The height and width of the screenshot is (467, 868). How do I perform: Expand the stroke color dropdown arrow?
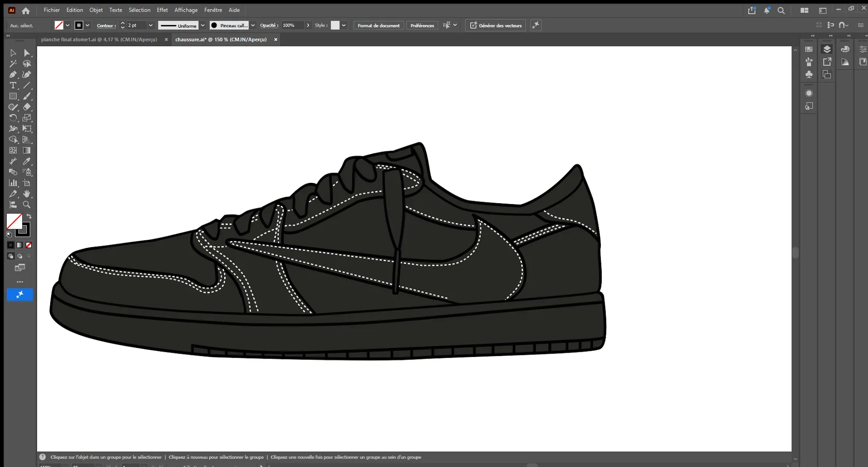click(87, 26)
